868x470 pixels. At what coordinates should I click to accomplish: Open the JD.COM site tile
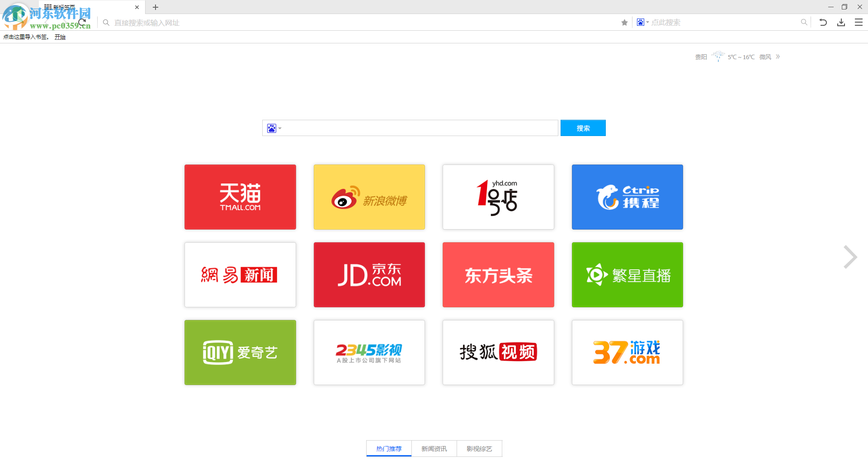coord(369,275)
